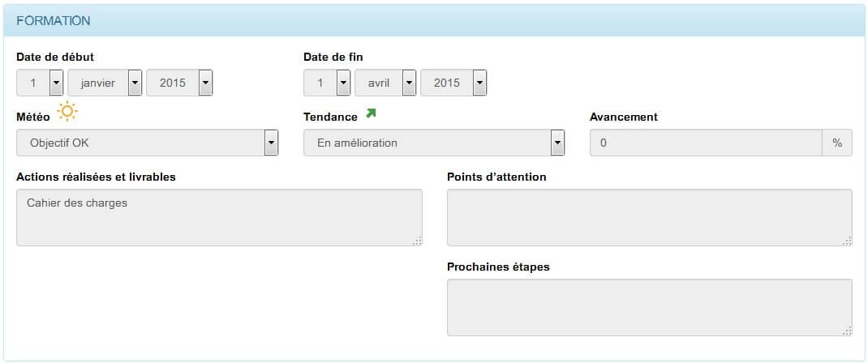868x363 pixels.
Task: Click the green upward arrow trend icon
Action: pos(371,113)
